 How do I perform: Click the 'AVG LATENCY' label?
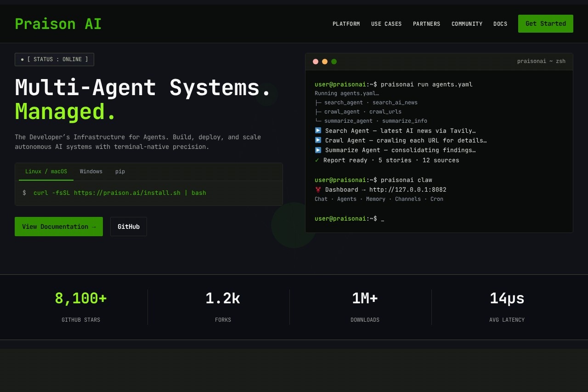click(x=507, y=320)
